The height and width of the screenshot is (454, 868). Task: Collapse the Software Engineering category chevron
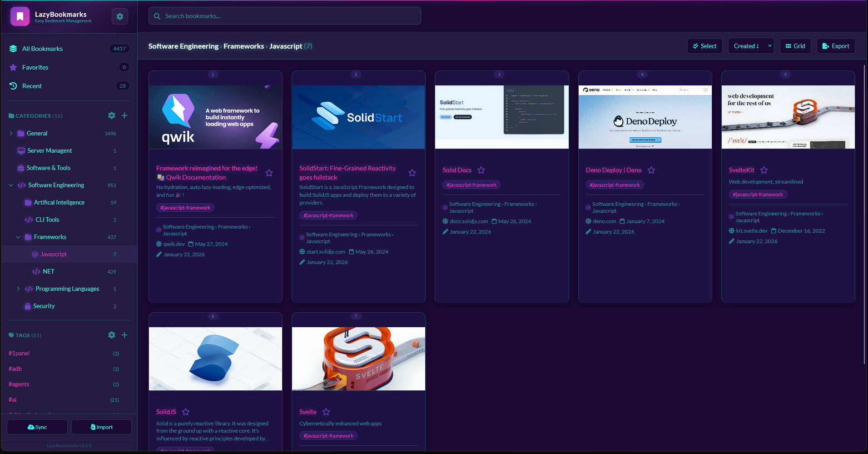click(11, 185)
